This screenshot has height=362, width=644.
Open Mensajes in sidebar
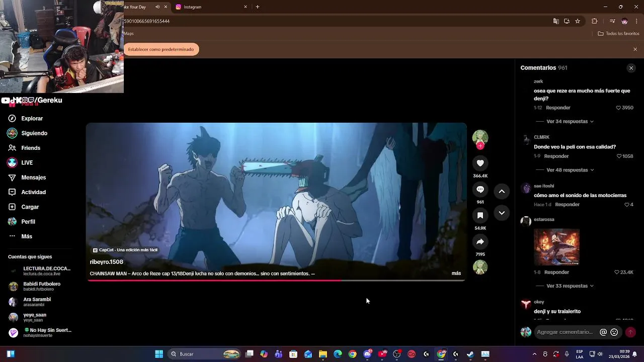[x=34, y=177]
